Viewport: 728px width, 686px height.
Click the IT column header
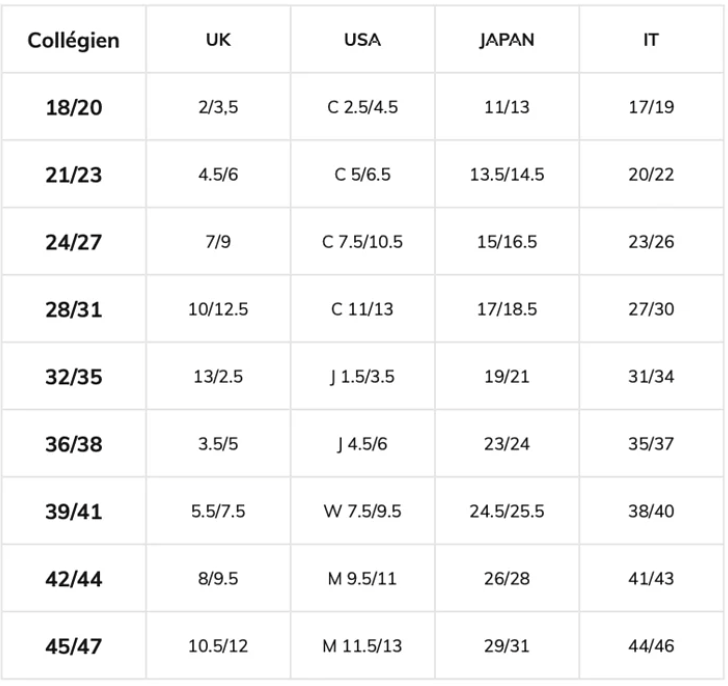(x=650, y=42)
